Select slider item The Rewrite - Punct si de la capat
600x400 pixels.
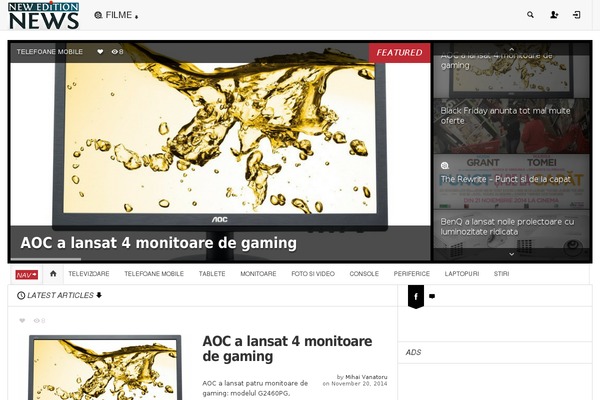[512, 181]
